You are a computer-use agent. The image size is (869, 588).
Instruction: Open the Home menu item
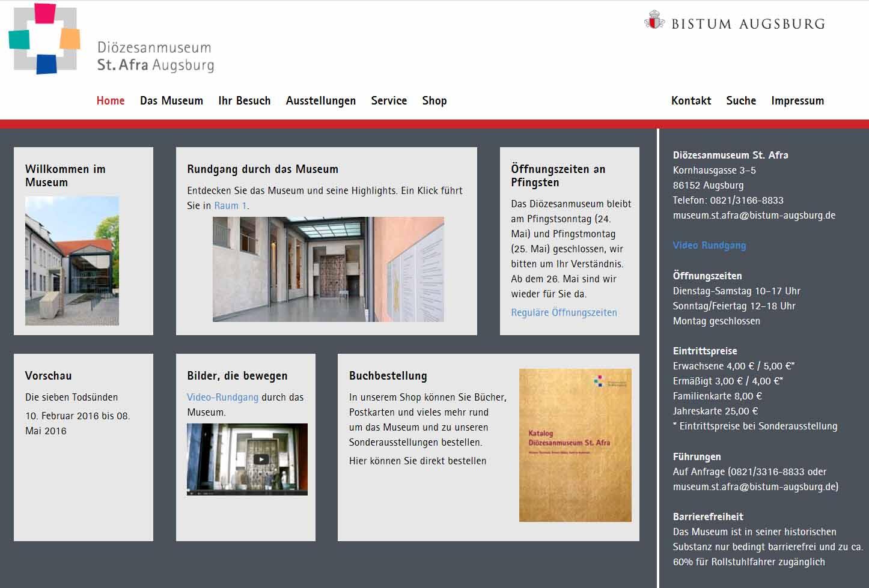point(111,101)
